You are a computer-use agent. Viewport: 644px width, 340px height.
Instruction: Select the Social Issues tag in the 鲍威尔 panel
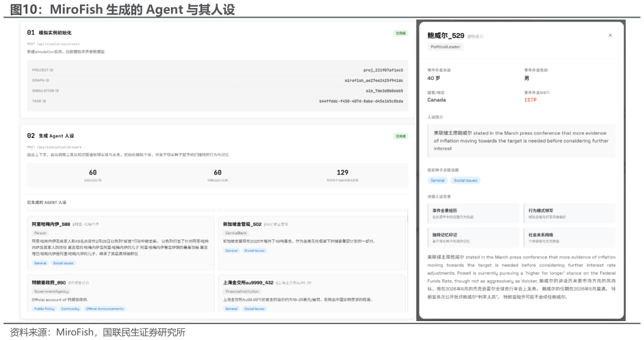(465, 180)
